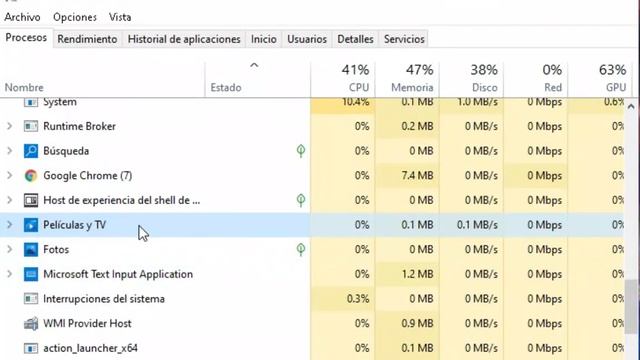Screen dimensions: 640x360
Task: Click the Interrupciones del sistema icon
Action: pos(31,299)
